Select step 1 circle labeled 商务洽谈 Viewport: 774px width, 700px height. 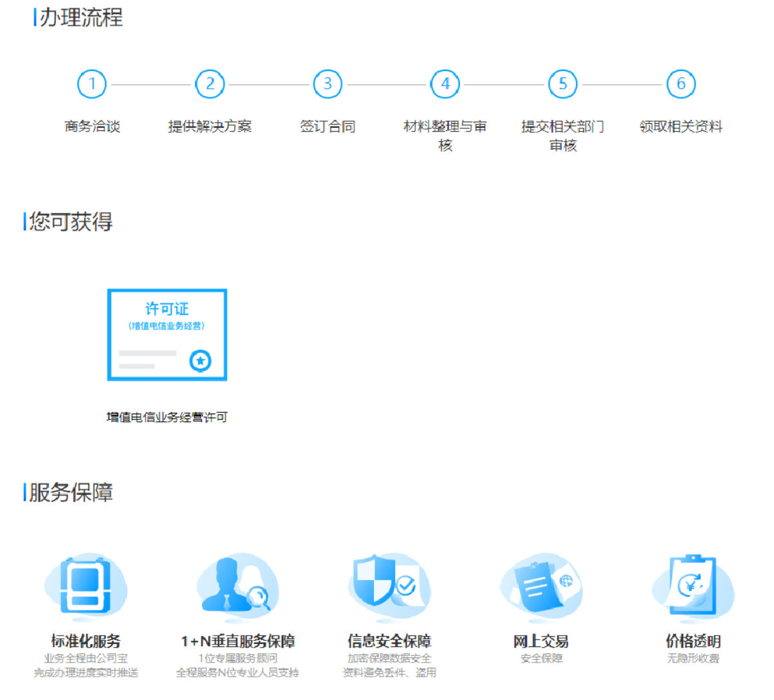[x=92, y=83]
